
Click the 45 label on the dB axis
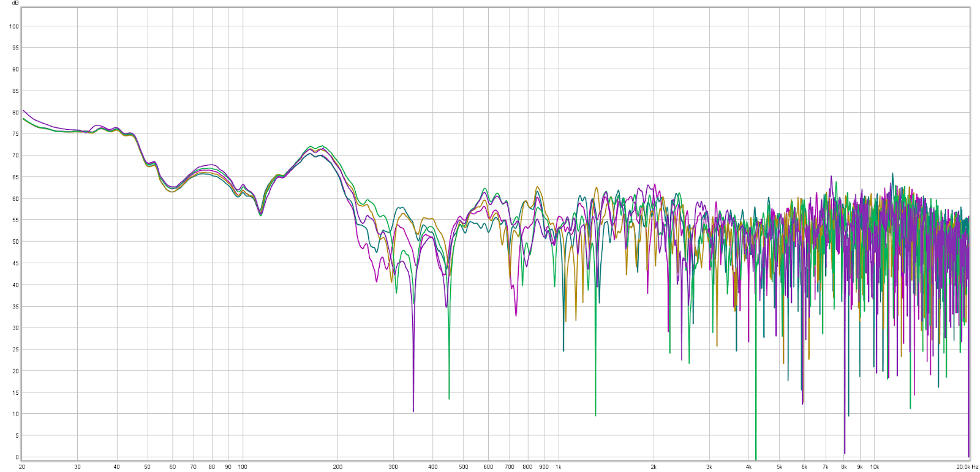pyautogui.click(x=15, y=263)
